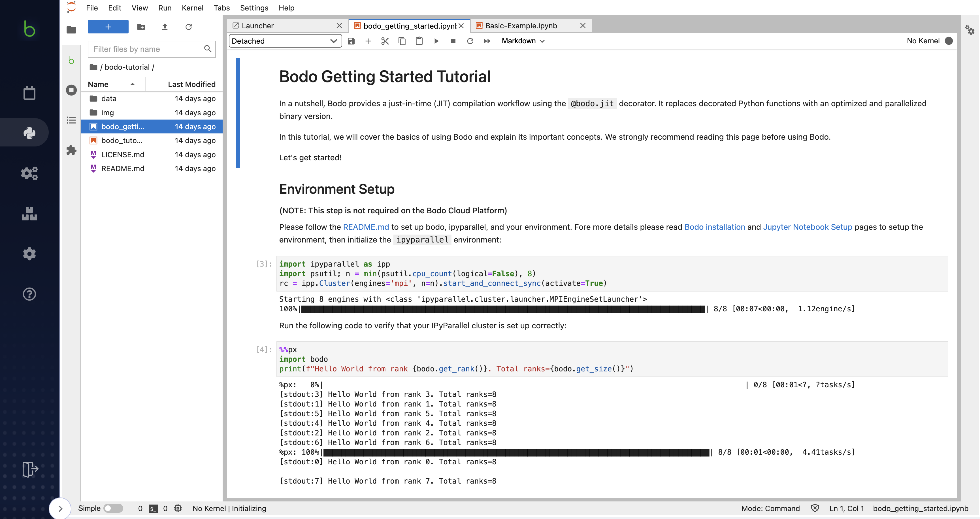Close the Basic-Example.ipynb tab
The width and height of the screenshot is (980, 519).
tap(582, 25)
